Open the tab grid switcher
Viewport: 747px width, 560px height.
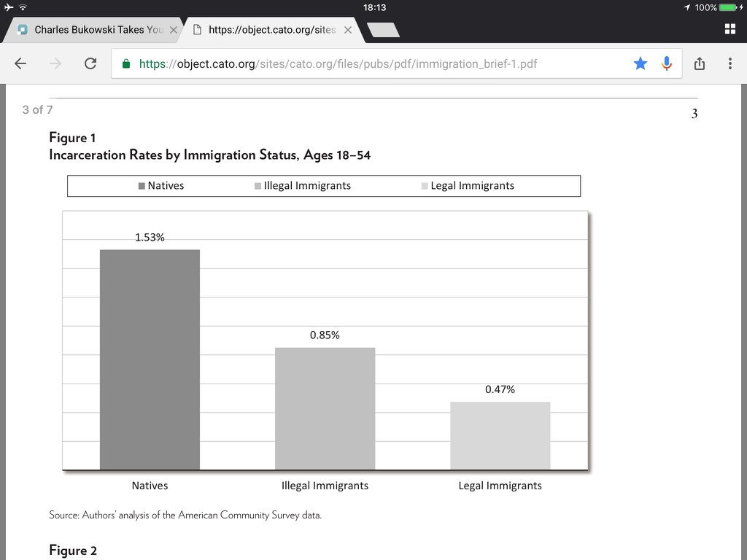coord(729,29)
